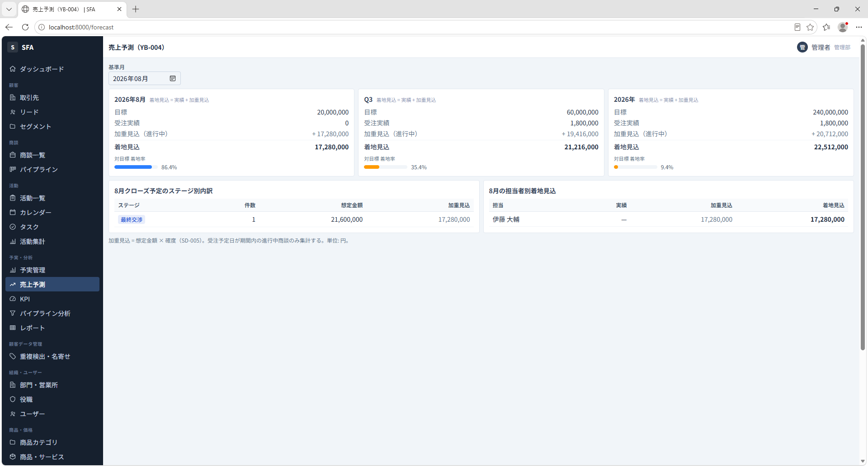Add this page to favorites star

click(x=810, y=27)
